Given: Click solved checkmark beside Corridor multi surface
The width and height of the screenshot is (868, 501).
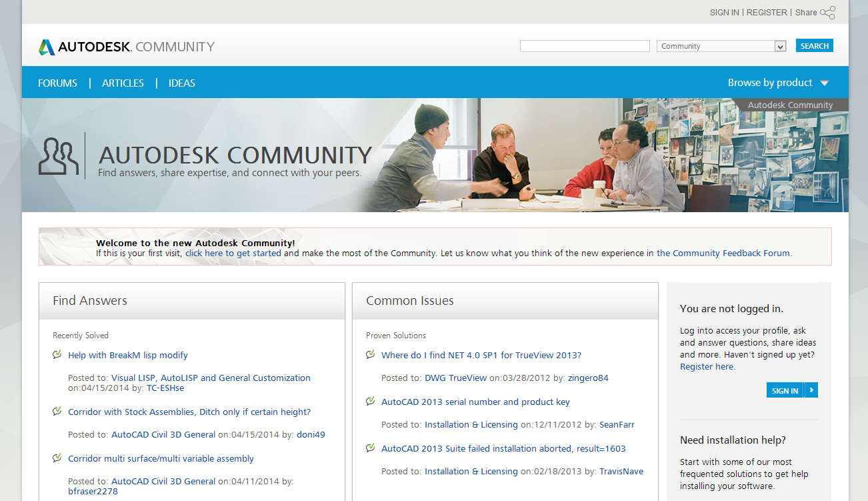Looking at the screenshot, I should (57, 458).
